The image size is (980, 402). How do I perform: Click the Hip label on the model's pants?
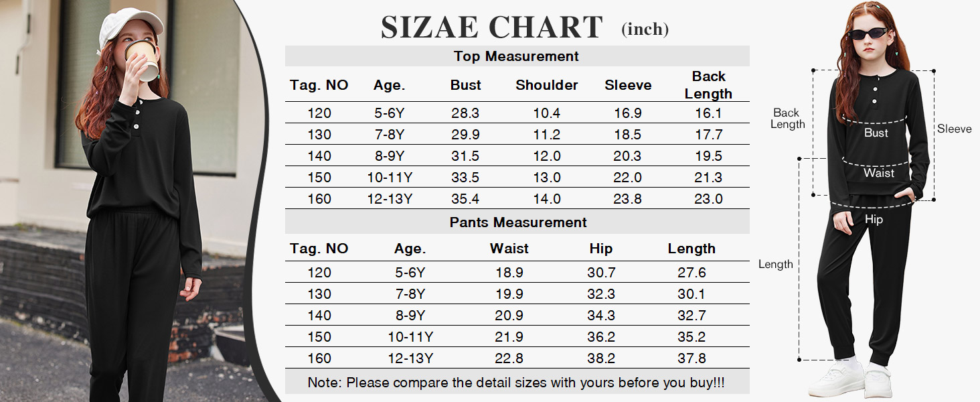874,219
